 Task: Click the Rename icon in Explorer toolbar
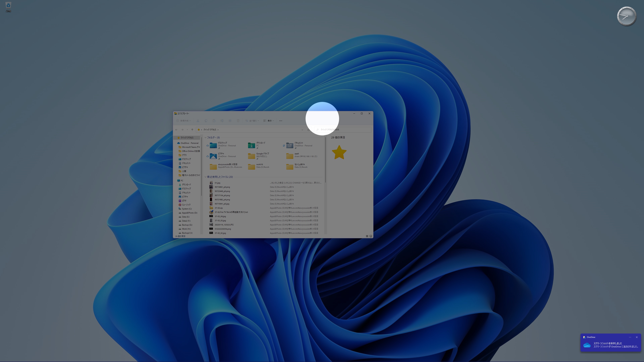[x=222, y=121]
